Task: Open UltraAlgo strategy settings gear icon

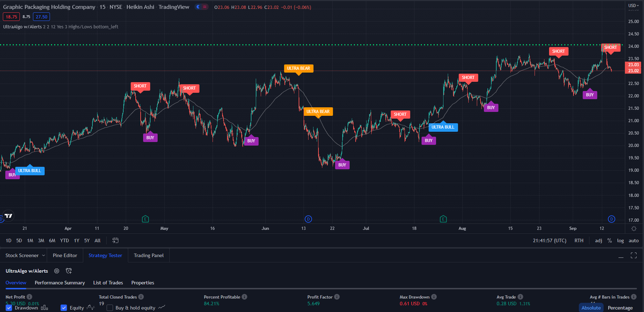Action: (x=56, y=271)
